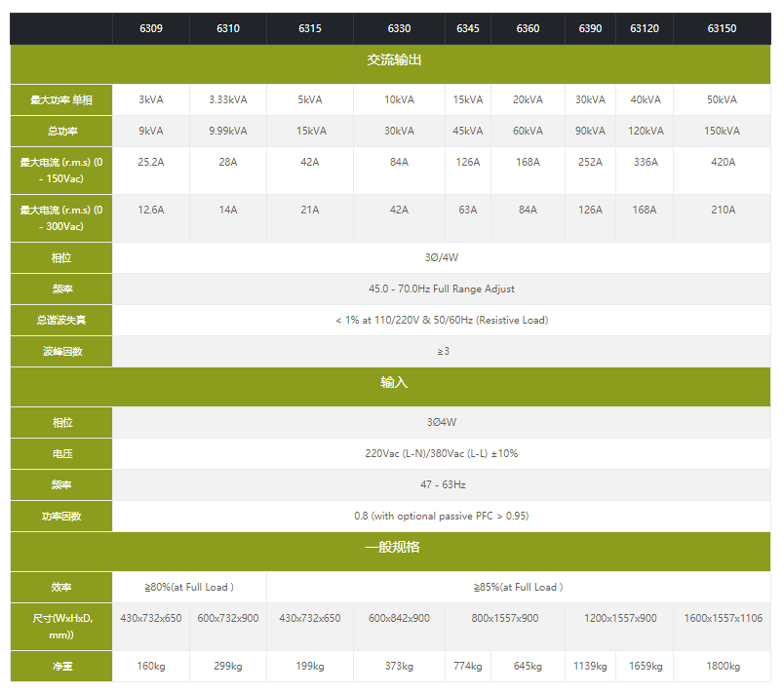The height and width of the screenshot is (692, 784).
Task: Select the 输入 section header bar
Action: pos(394,383)
